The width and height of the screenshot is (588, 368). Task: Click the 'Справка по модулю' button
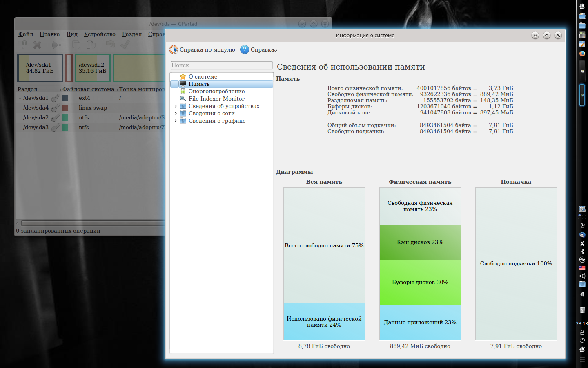[x=203, y=49]
